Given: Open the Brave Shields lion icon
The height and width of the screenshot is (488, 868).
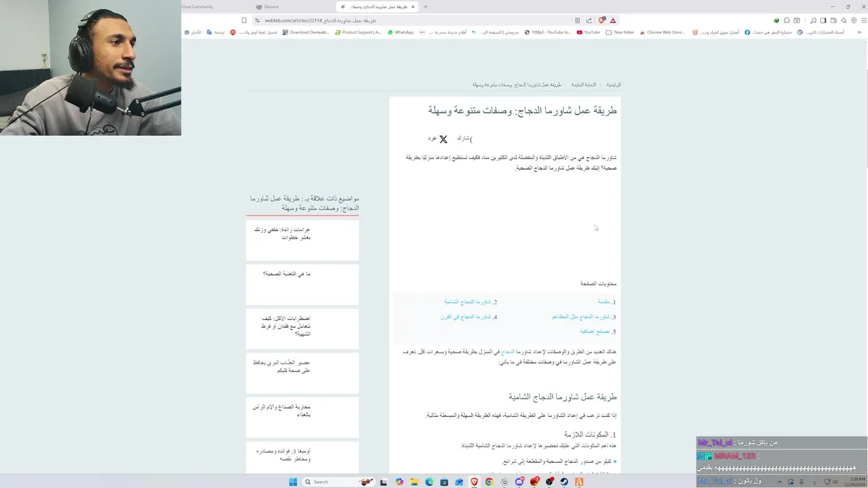Looking at the screenshot, I should 601,20.
